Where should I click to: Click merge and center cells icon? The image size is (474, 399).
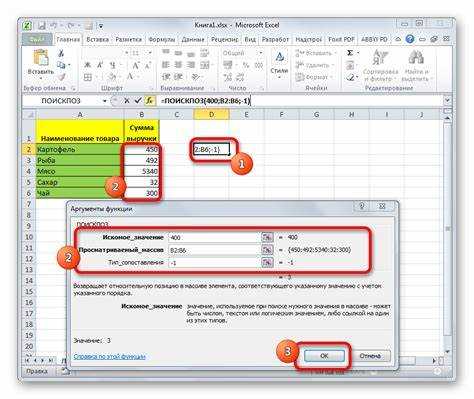pyautogui.click(x=204, y=65)
